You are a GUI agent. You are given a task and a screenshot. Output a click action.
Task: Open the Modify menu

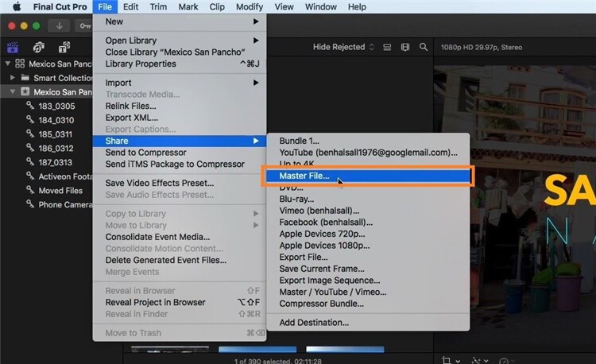[250, 7]
